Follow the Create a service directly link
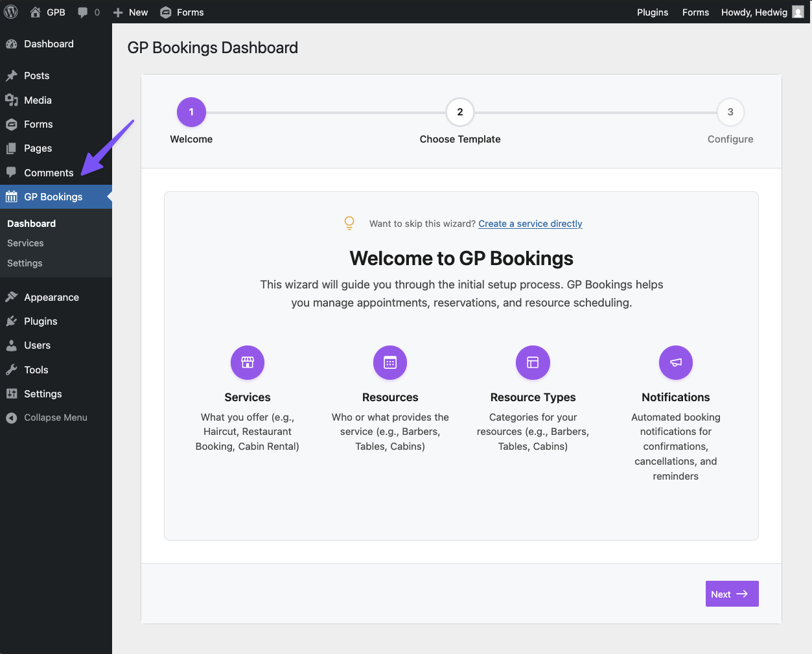 click(530, 224)
